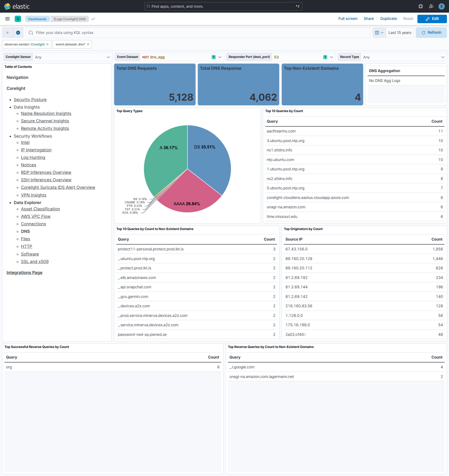Screen dimensions: 449x476
Task: Go to Dashboards breadcrumb
Action: coord(37,19)
